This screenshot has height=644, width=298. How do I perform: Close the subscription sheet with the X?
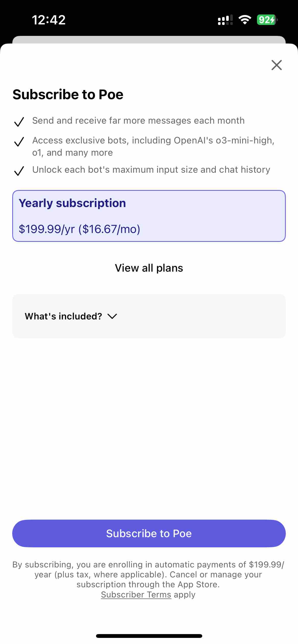tap(277, 65)
